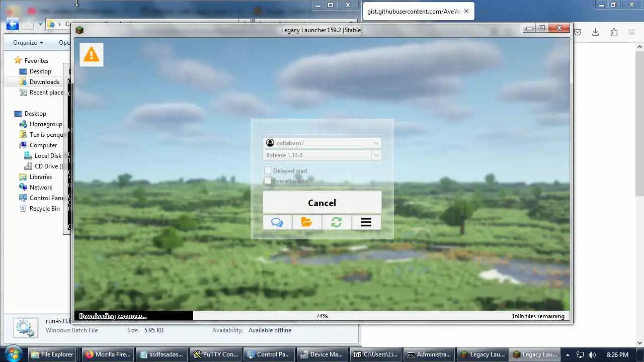
Task: Click the 8:26 PM taskbar clock
Action: 617,355
